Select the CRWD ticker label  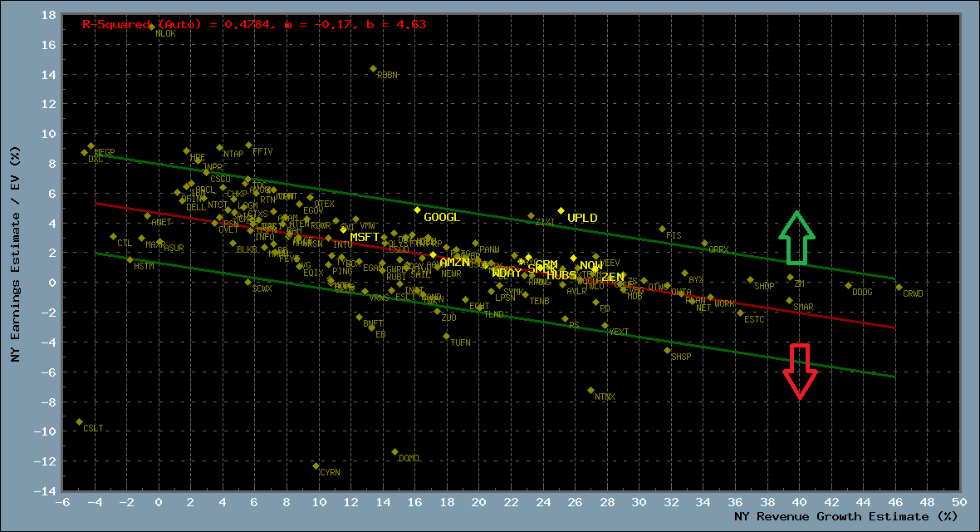point(913,293)
